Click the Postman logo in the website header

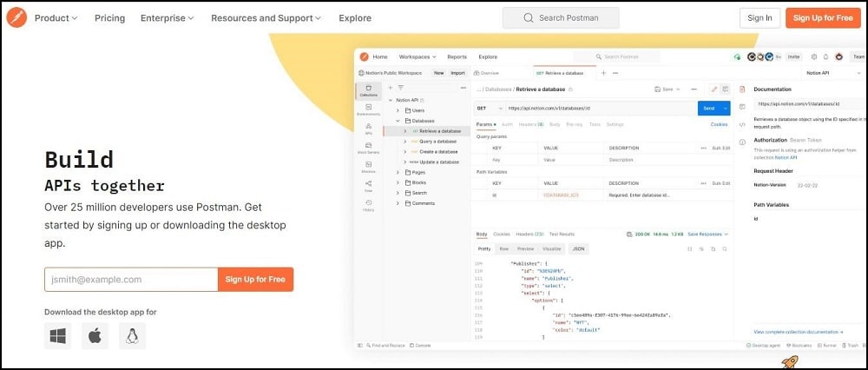pos(16,17)
